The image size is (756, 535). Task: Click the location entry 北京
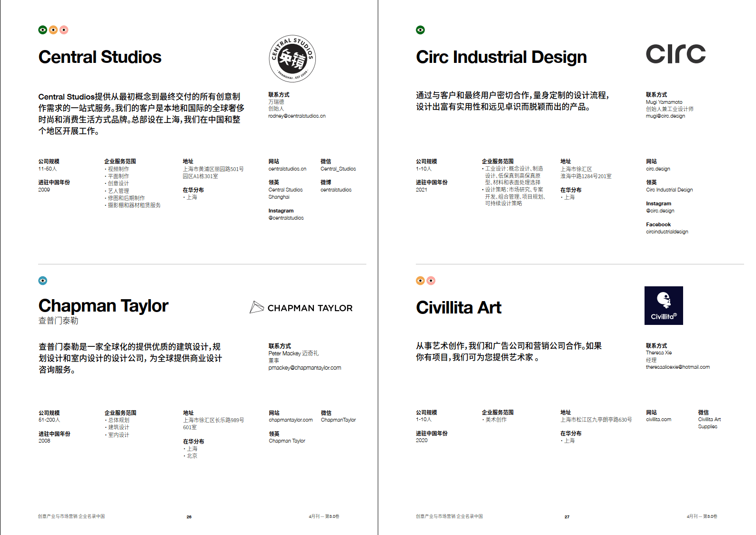(x=192, y=456)
